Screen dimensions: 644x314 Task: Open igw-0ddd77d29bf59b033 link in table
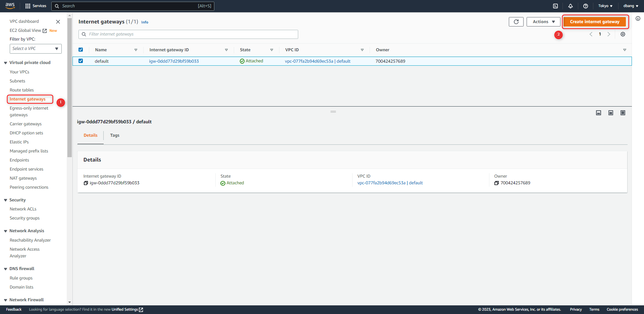click(174, 61)
